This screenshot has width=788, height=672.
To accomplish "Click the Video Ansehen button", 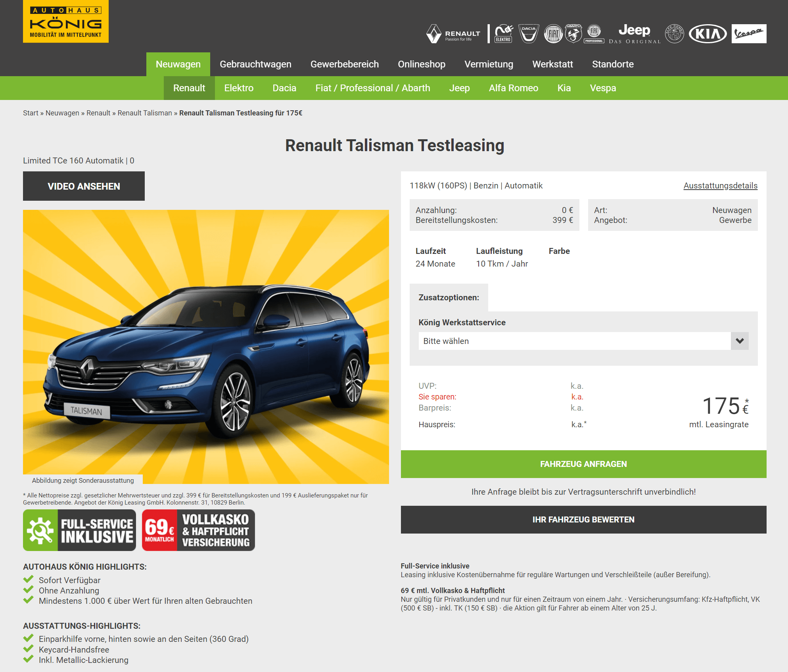I will [x=84, y=186].
